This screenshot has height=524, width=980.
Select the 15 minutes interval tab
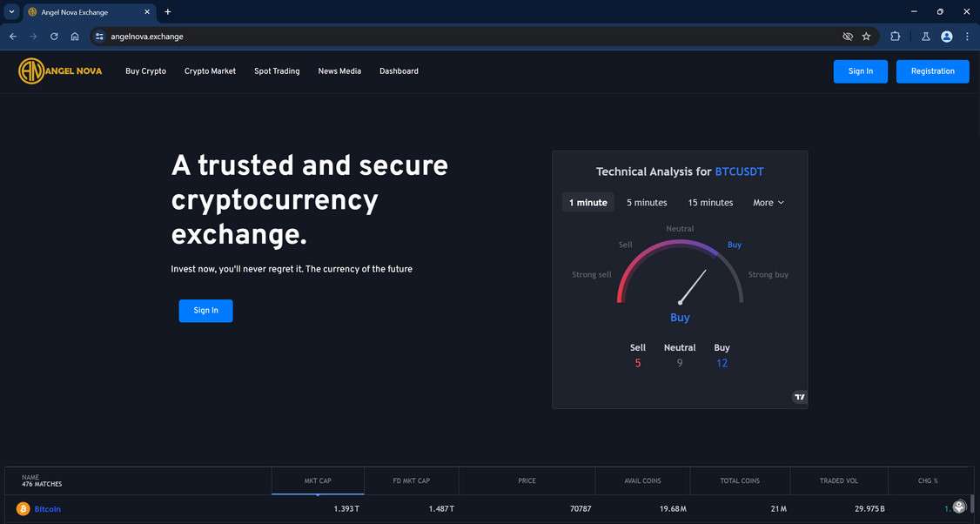click(709, 202)
